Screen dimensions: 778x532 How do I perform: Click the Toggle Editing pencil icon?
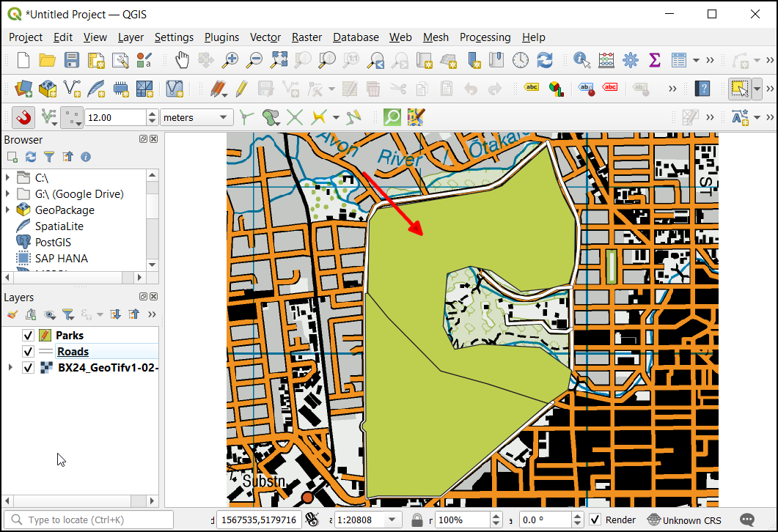(x=241, y=89)
